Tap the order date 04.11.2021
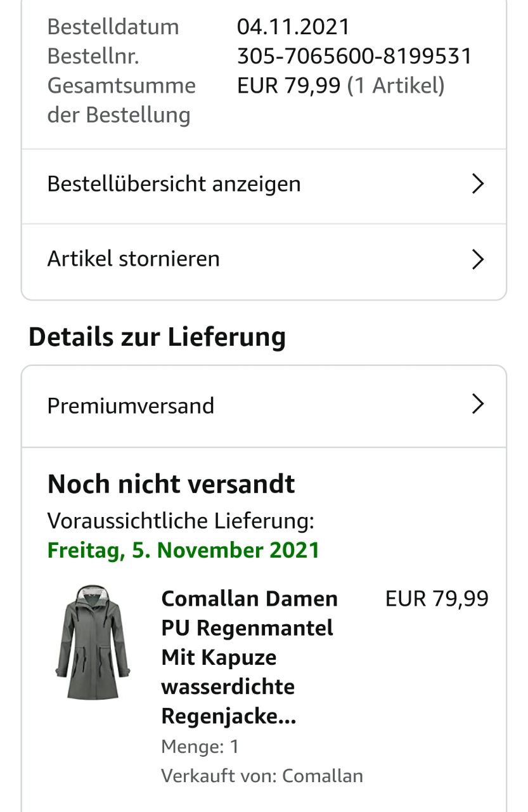528x812 pixels. click(x=293, y=27)
